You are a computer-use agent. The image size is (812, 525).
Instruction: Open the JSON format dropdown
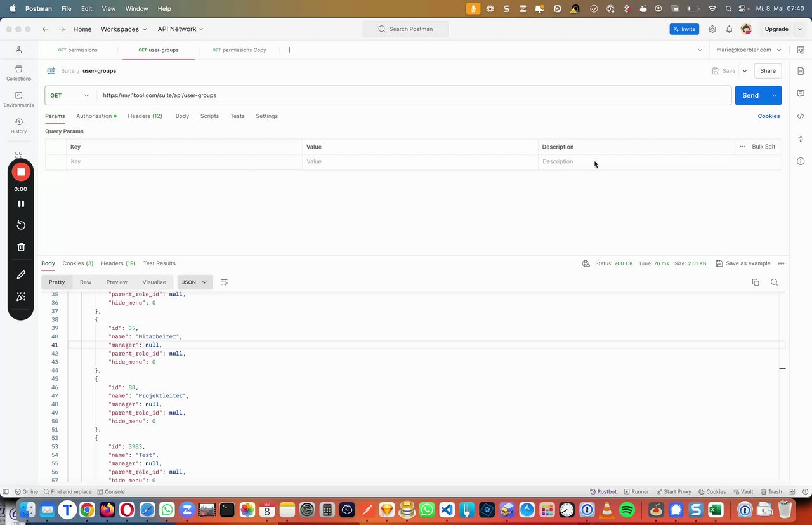click(x=195, y=282)
